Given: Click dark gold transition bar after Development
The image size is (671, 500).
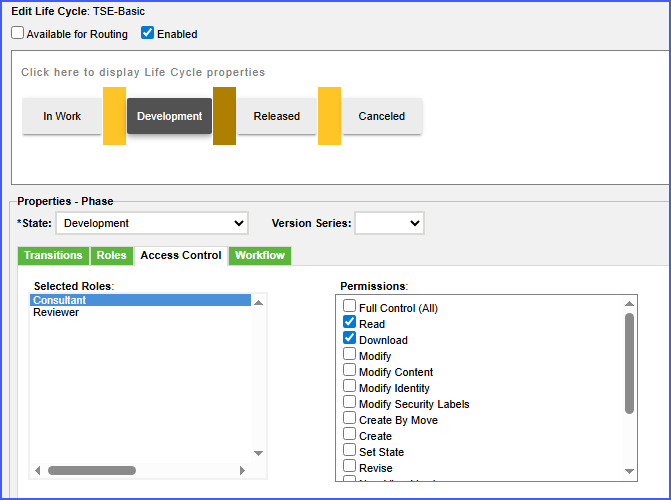Looking at the screenshot, I should click(x=224, y=116).
